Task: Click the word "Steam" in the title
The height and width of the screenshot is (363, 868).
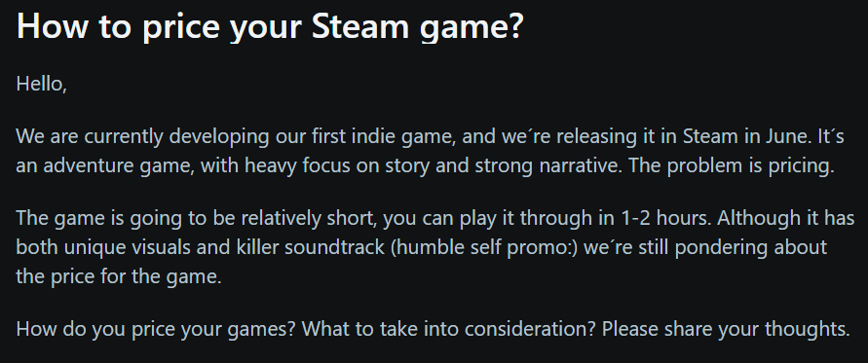Action: (x=359, y=25)
